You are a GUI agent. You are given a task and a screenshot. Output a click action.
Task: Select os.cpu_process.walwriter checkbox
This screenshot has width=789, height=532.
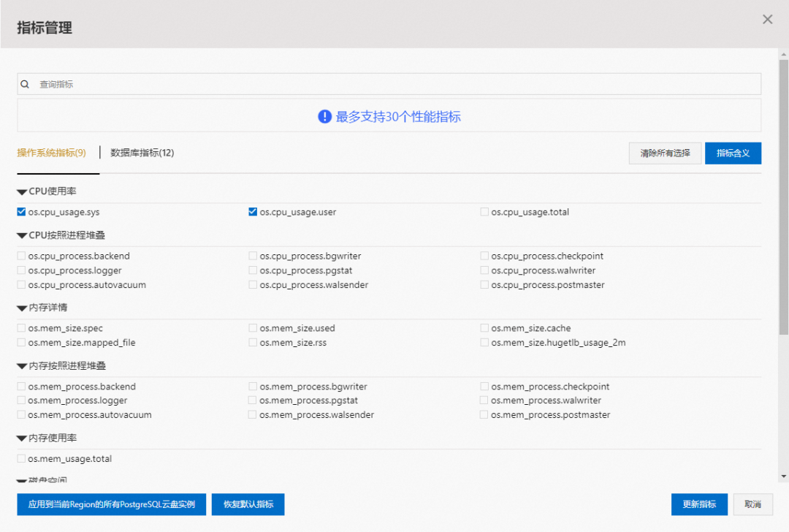[484, 270]
